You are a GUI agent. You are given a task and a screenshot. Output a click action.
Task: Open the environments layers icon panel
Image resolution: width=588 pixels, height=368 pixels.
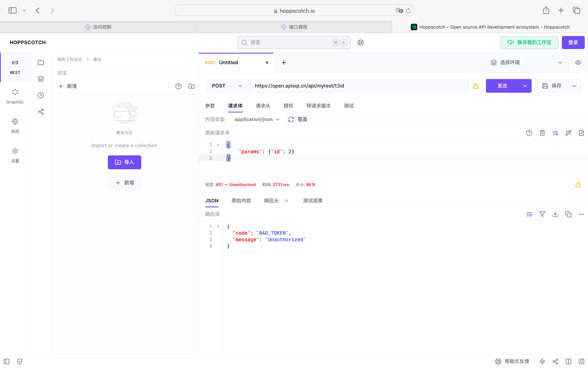pos(41,79)
